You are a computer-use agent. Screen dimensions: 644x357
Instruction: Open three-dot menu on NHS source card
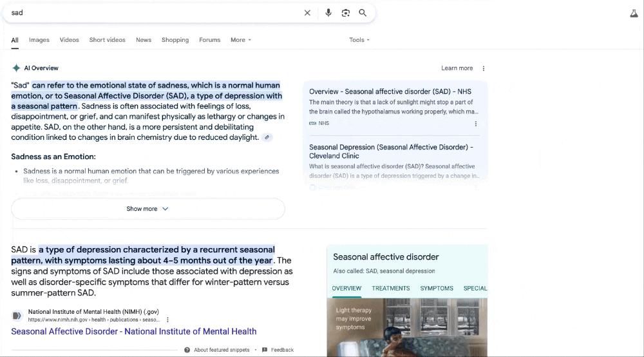476,124
